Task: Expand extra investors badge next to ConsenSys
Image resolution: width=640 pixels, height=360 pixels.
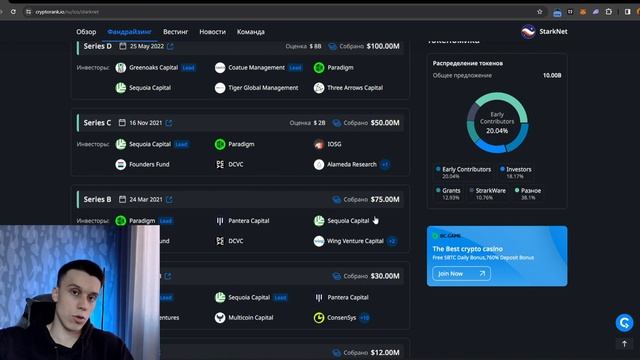Action: click(x=364, y=318)
